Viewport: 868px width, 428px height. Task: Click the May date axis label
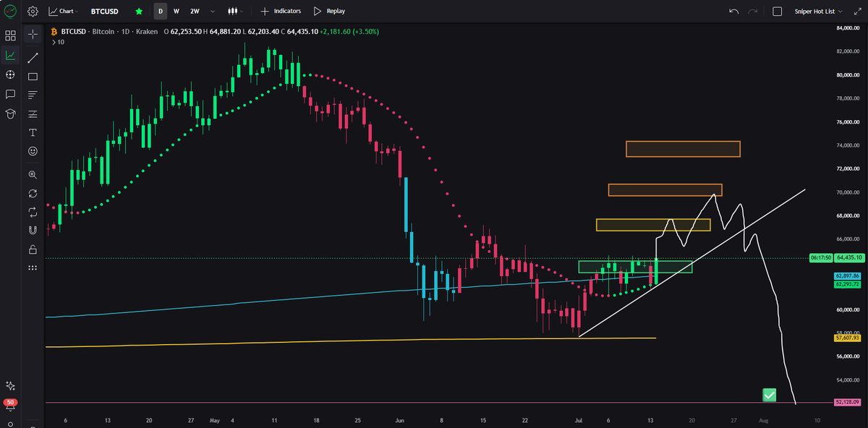pos(214,419)
